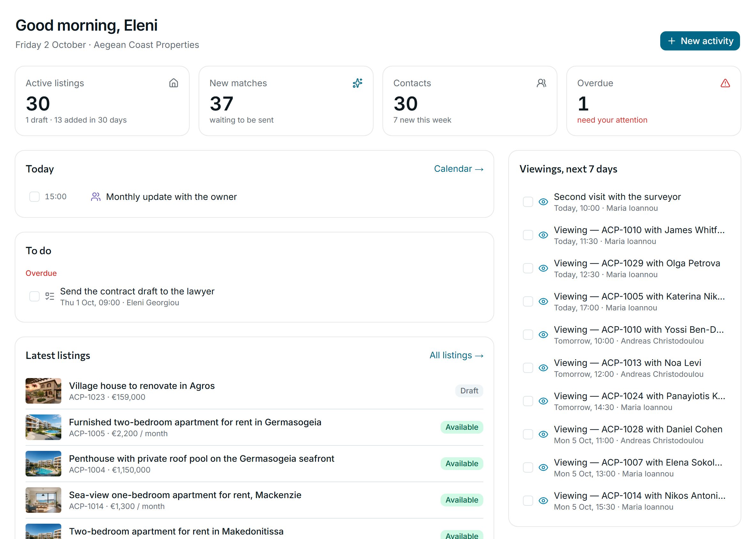Click the eye icon for ACP-1005 with Katerina Nik...
The height and width of the screenshot is (539, 756).
coord(543,301)
